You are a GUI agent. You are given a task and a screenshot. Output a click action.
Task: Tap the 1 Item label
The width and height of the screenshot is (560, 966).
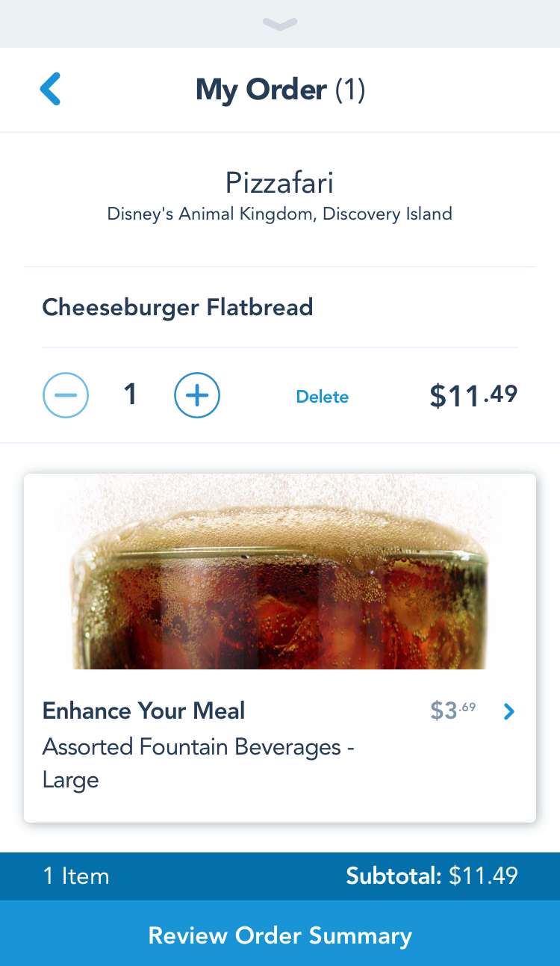click(76, 876)
